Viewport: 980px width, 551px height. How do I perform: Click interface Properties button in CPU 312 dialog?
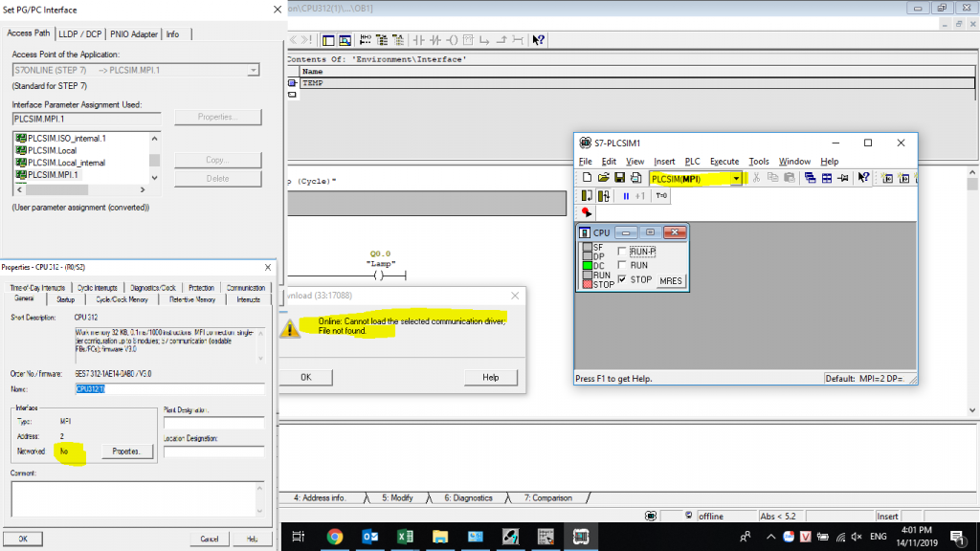(x=127, y=452)
